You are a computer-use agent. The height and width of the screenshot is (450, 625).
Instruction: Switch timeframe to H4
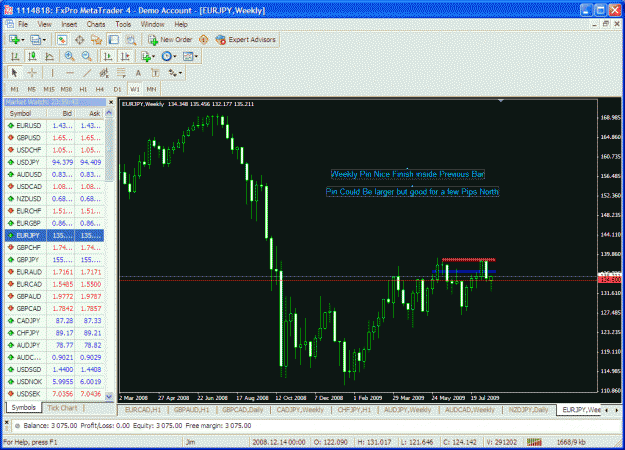coord(100,89)
